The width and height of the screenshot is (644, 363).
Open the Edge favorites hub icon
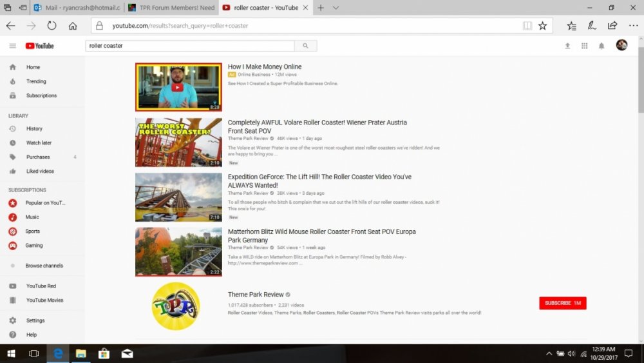pos(571,26)
